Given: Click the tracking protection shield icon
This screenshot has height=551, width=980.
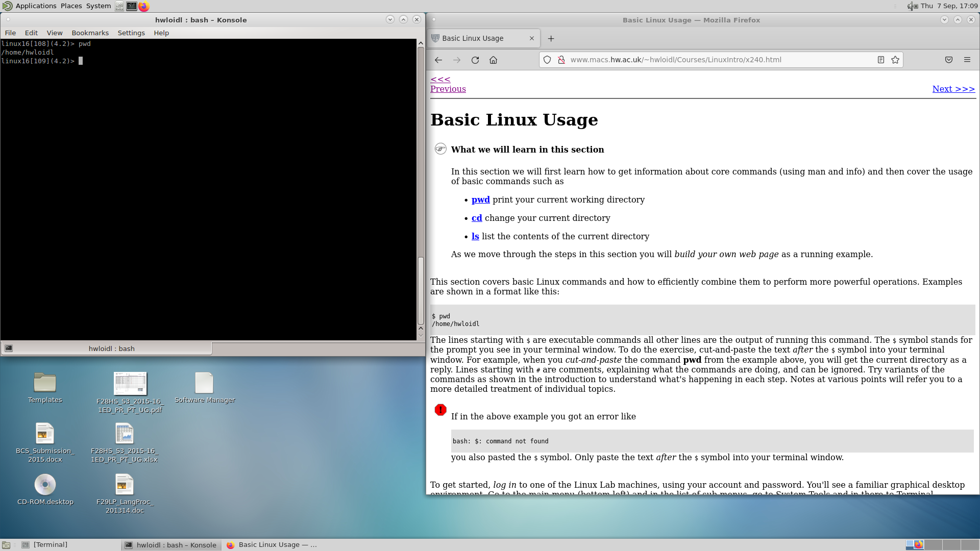Looking at the screenshot, I should point(547,60).
